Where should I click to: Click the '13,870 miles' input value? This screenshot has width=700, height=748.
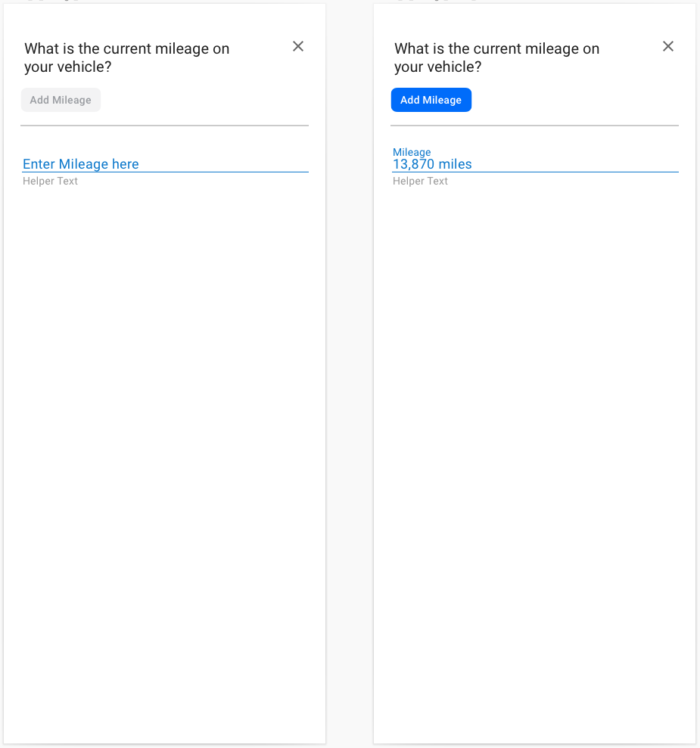[x=432, y=164]
